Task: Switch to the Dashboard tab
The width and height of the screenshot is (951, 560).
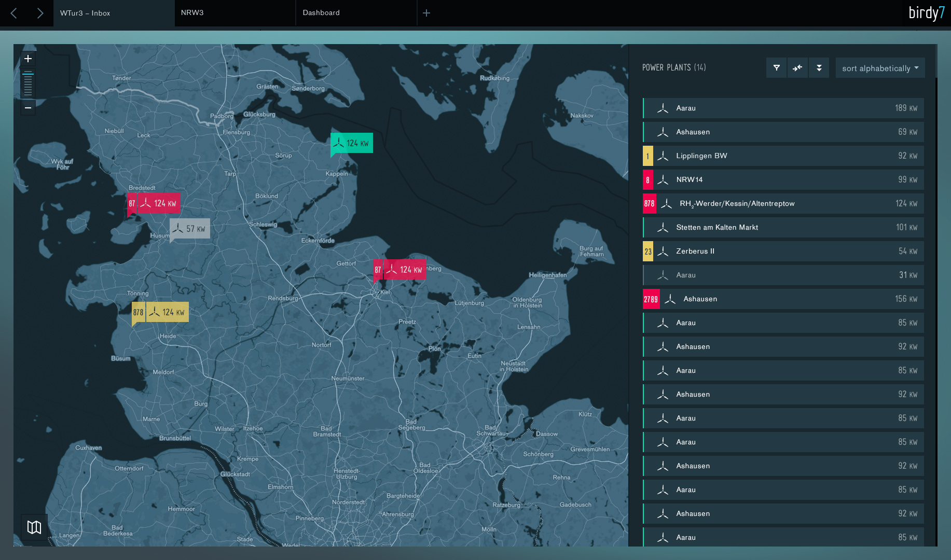Action: 356,13
